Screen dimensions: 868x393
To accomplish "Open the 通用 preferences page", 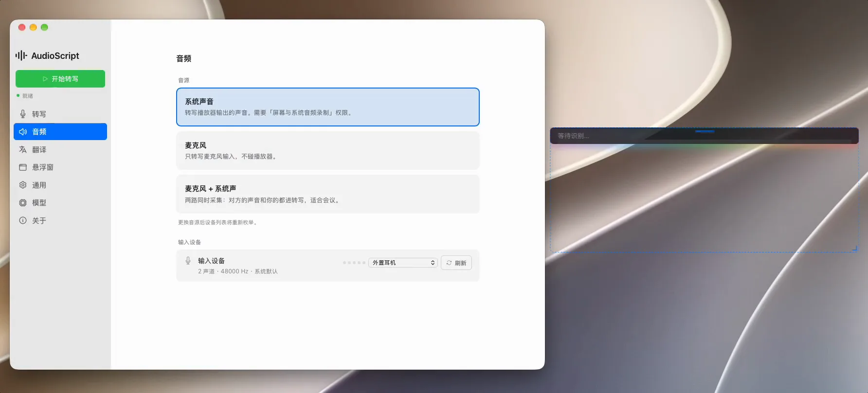I will [60, 185].
